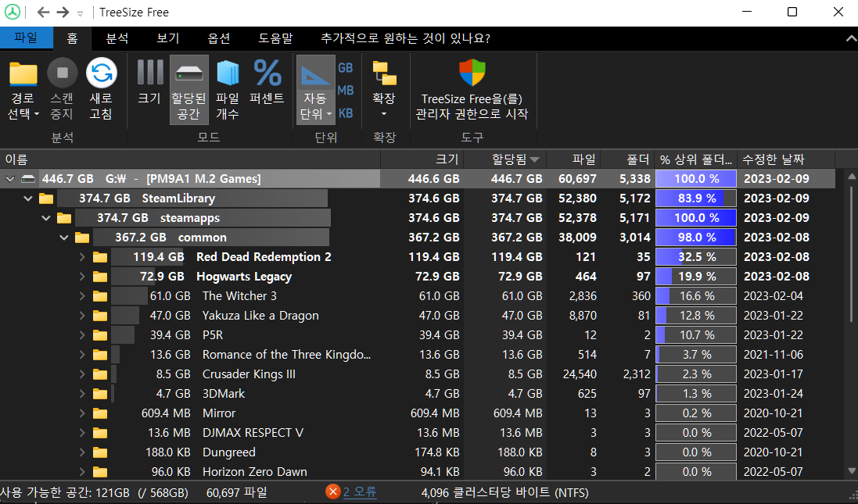Click the DJMAX RESPECT V folder icon
Screen dimensions: 858x504
[x=99, y=433]
